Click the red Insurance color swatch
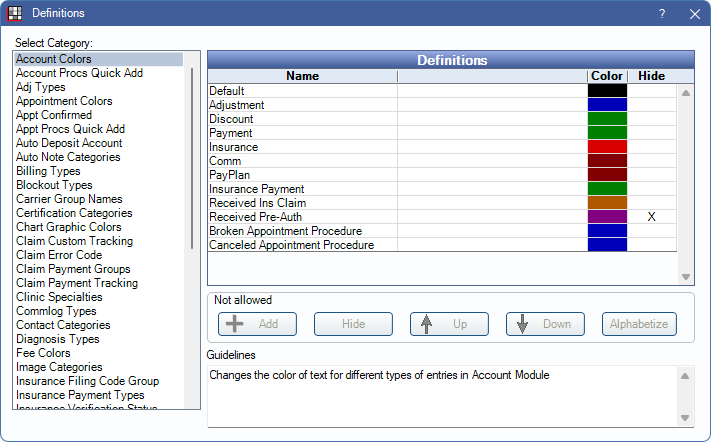 pyautogui.click(x=607, y=147)
